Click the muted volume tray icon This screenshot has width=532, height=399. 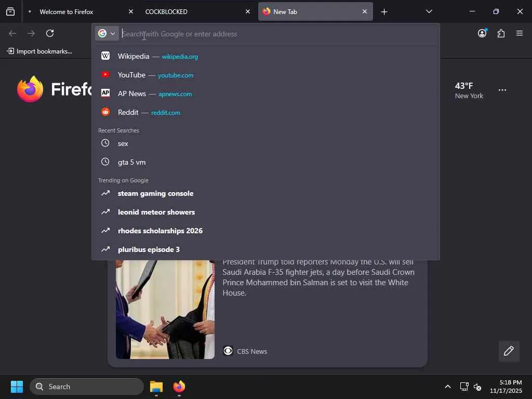[477, 387]
